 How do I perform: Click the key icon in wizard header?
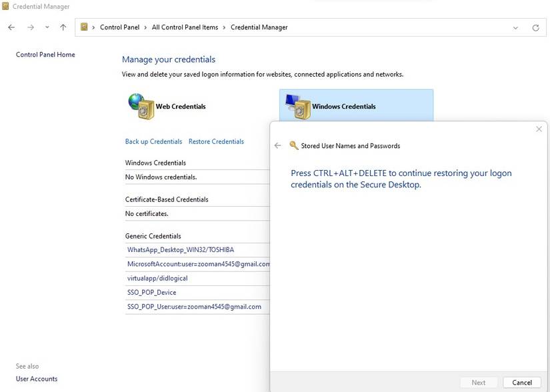[x=293, y=145]
